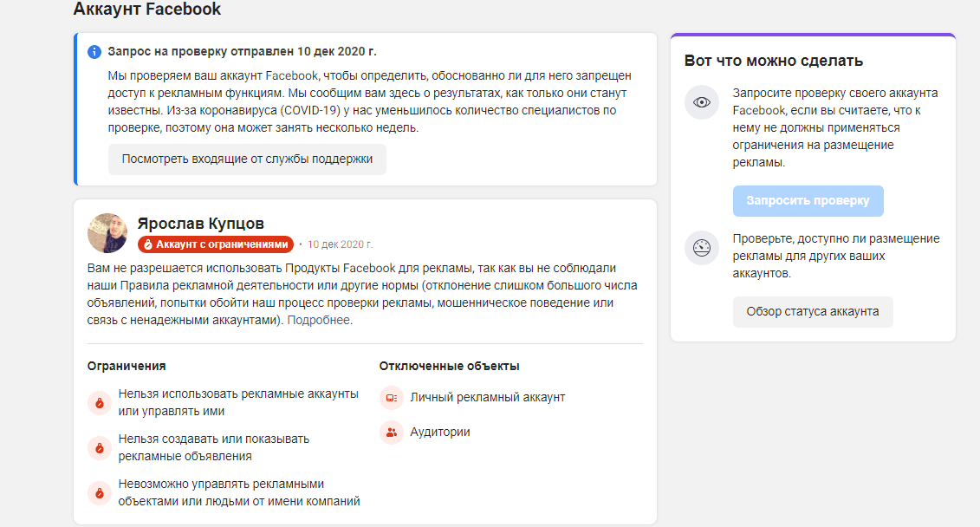Click restriction text 'Нельзя создавать или показывать рекламные объявления'
The height and width of the screenshot is (527, 980).
[x=214, y=447]
